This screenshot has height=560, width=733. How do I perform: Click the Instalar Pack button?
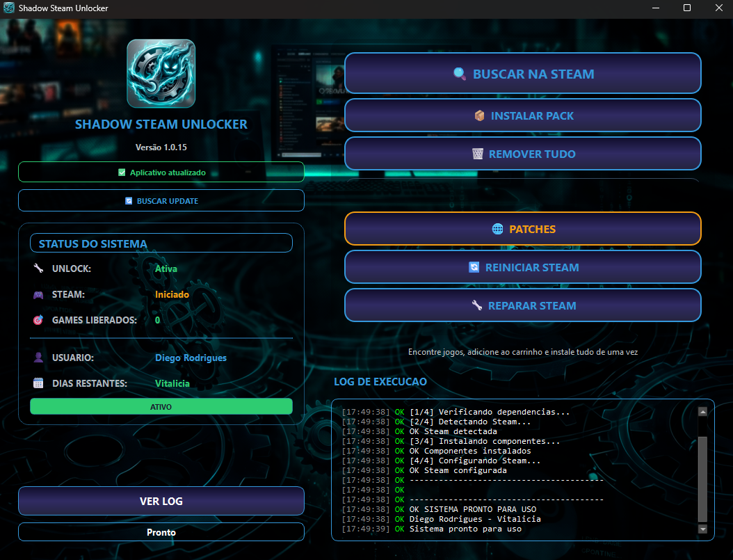(523, 115)
